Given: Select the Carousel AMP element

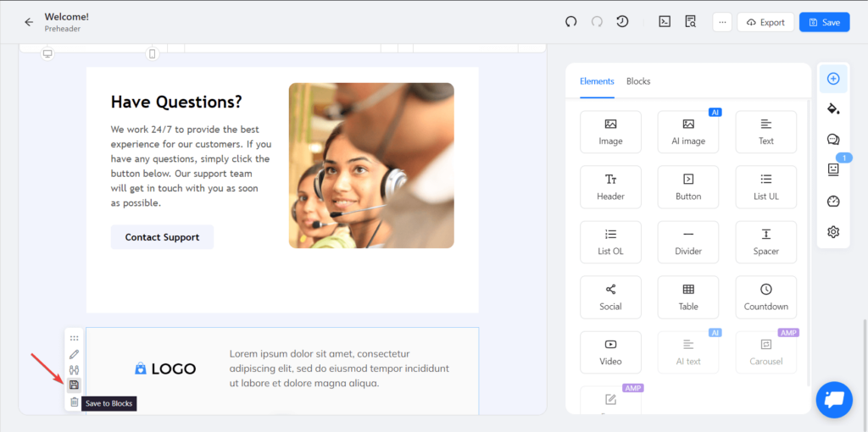Looking at the screenshot, I should coord(766,352).
